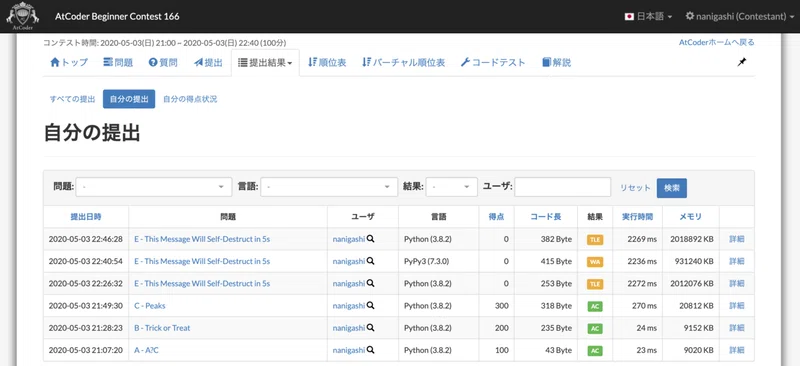Click magnifier icon in 22:40:54 submission row
This screenshot has height=366, width=800.
(370, 261)
